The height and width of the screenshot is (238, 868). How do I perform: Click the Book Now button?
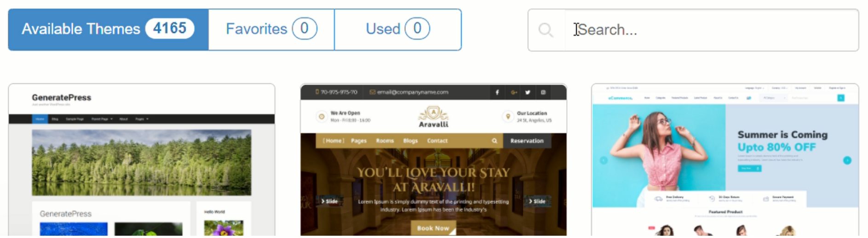pyautogui.click(x=433, y=228)
